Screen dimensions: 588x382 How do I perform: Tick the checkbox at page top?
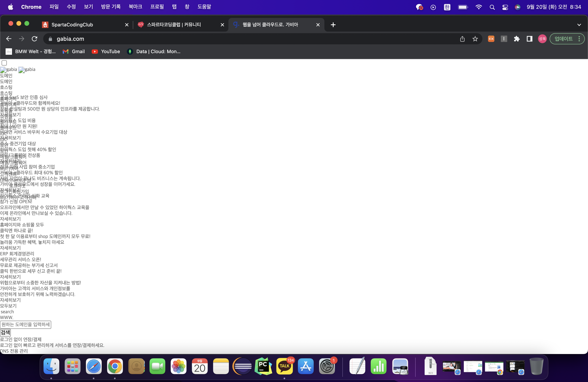click(x=4, y=63)
